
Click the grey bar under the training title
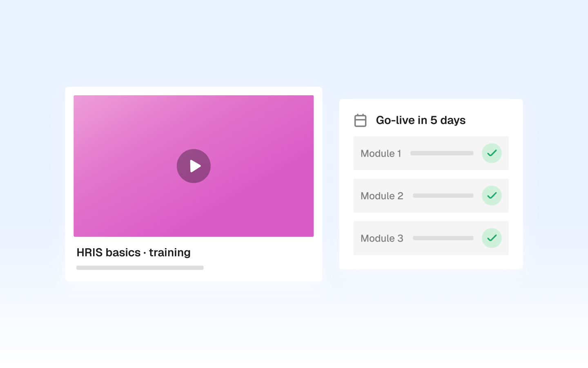[140, 268]
